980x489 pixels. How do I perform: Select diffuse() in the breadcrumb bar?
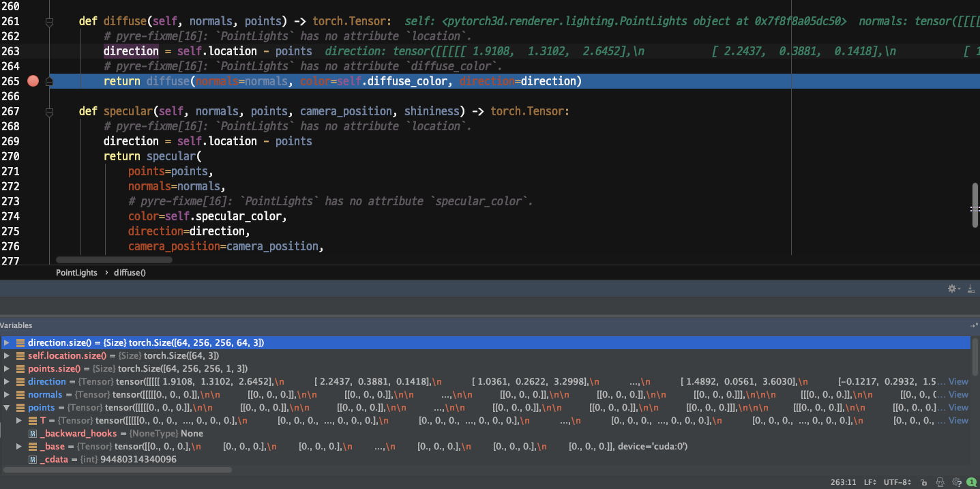point(130,273)
